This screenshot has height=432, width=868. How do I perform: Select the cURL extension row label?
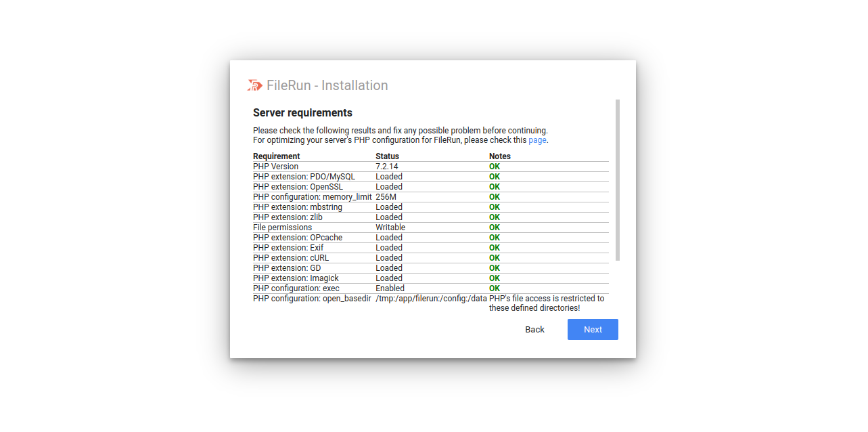pyautogui.click(x=291, y=258)
